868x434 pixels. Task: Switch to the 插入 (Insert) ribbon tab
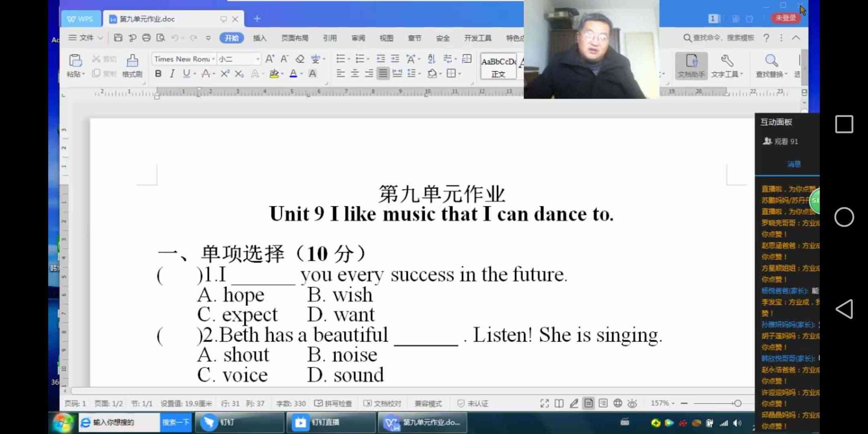point(260,38)
